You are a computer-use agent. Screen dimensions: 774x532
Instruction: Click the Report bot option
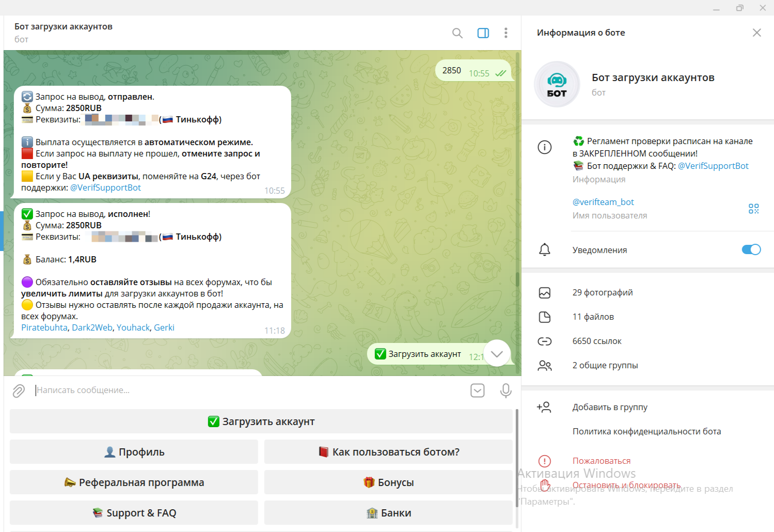pos(601,461)
